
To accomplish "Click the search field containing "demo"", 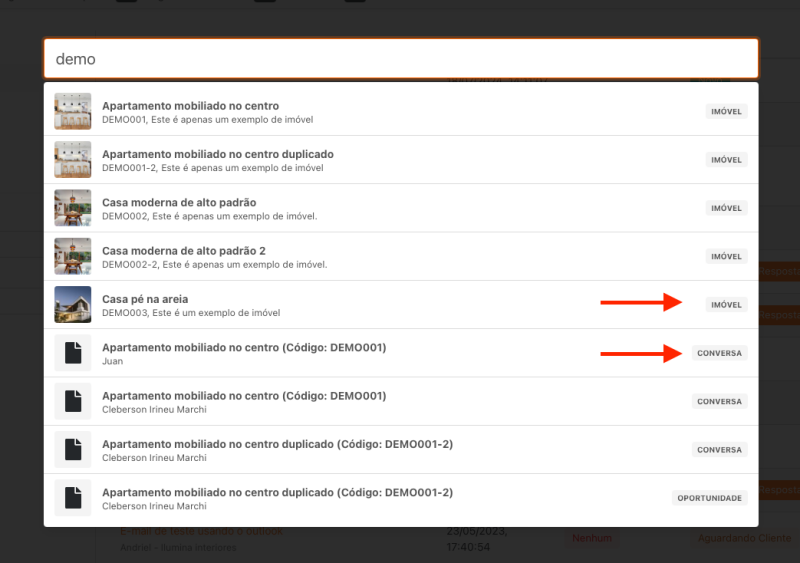I will (400, 59).
